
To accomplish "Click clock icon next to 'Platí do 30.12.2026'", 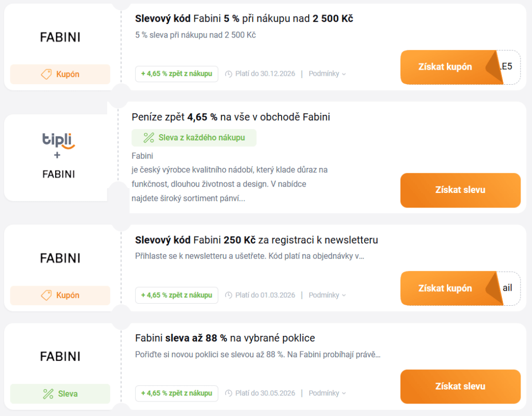I will click(x=229, y=74).
